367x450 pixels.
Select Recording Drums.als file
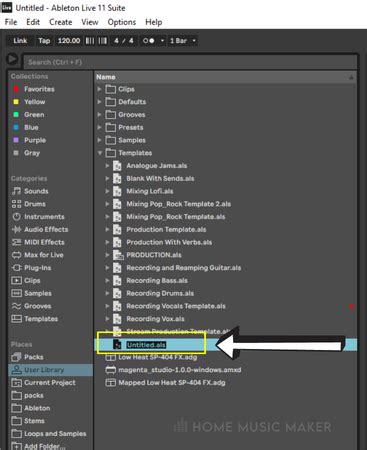(160, 293)
